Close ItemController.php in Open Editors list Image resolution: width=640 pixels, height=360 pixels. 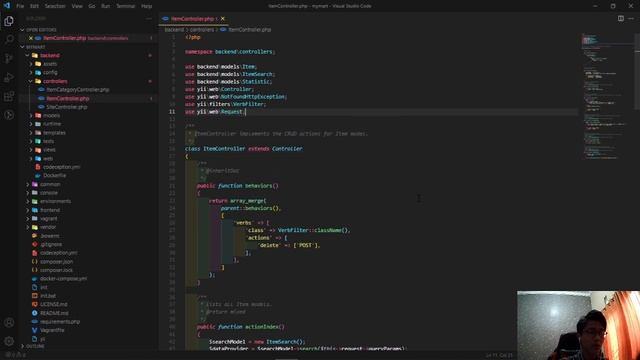pyautogui.click(x=31, y=38)
